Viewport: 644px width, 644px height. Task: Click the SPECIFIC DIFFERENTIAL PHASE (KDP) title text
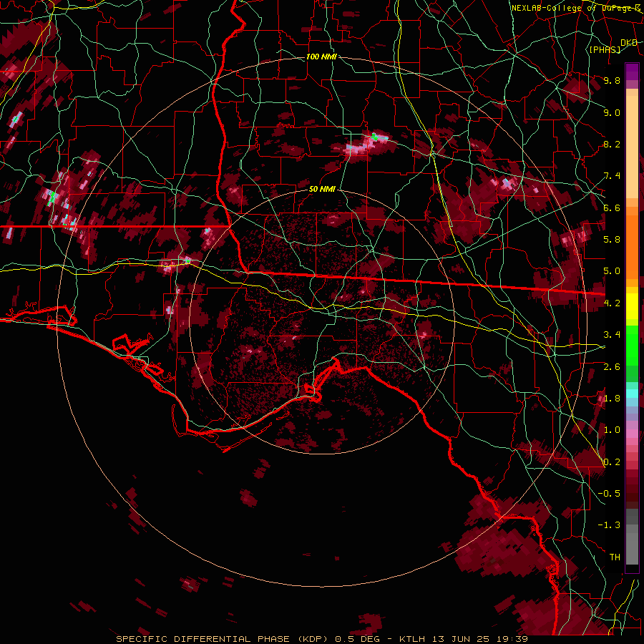(x=223, y=639)
